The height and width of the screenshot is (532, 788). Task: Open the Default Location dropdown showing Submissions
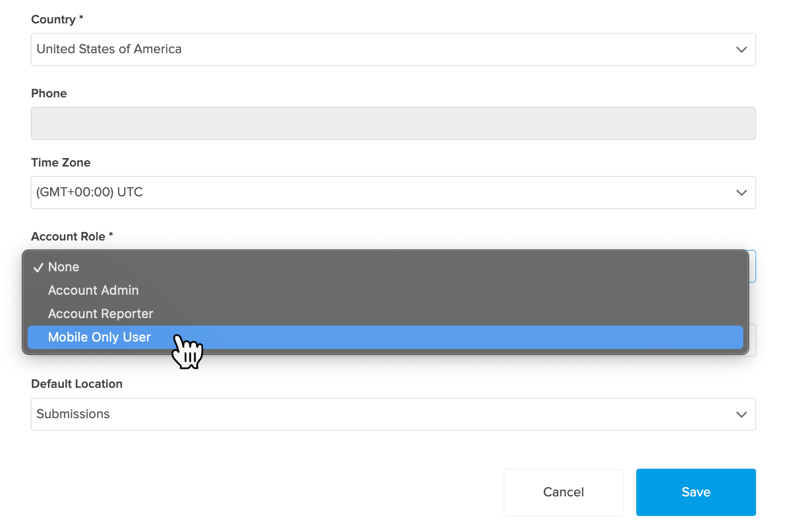tap(393, 414)
